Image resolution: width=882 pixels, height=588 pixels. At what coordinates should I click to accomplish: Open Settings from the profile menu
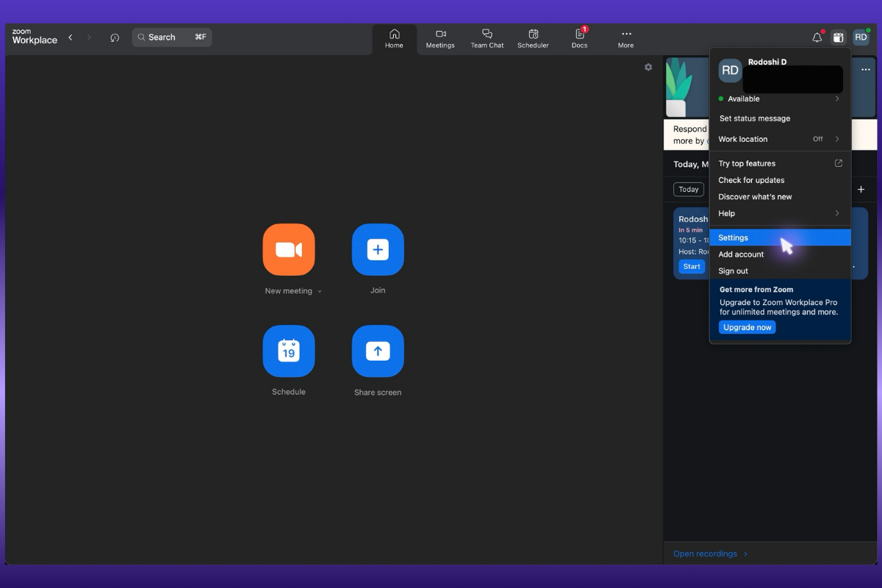(780, 237)
